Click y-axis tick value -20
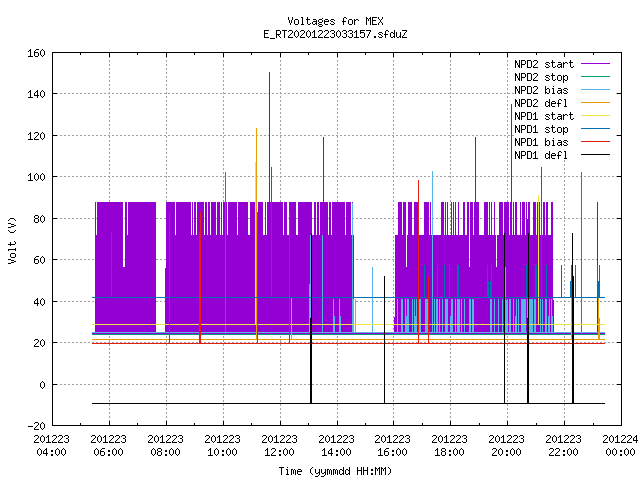Viewport: 640px width, 480px height. click(36, 426)
